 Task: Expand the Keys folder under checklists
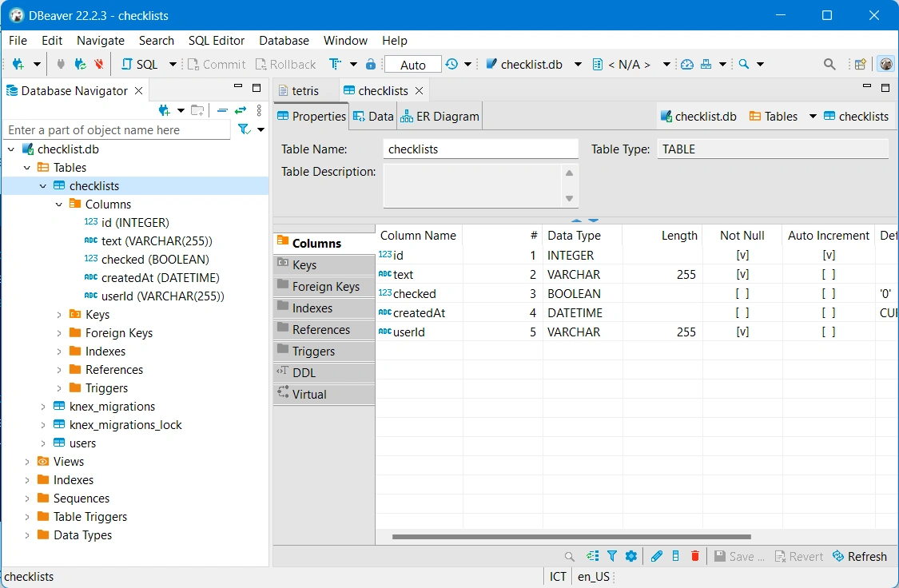point(59,315)
